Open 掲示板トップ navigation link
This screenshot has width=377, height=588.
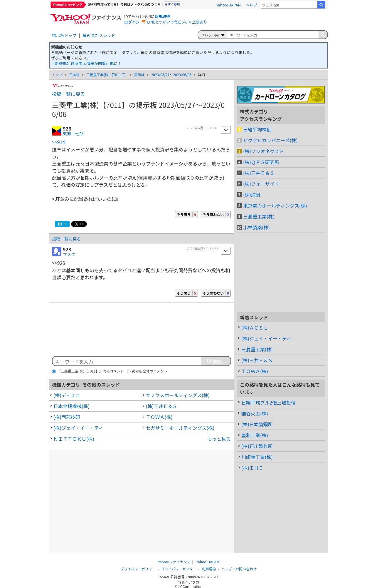click(64, 36)
